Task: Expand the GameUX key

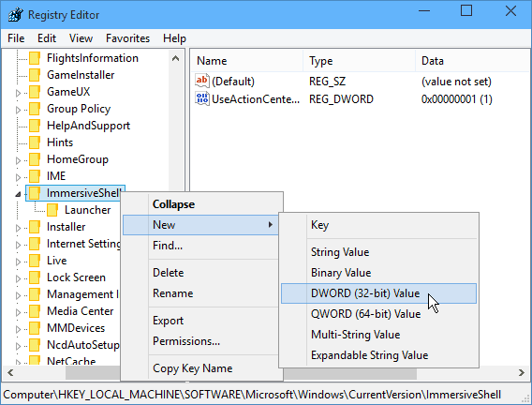Action: pyautogui.click(x=18, y=93)
